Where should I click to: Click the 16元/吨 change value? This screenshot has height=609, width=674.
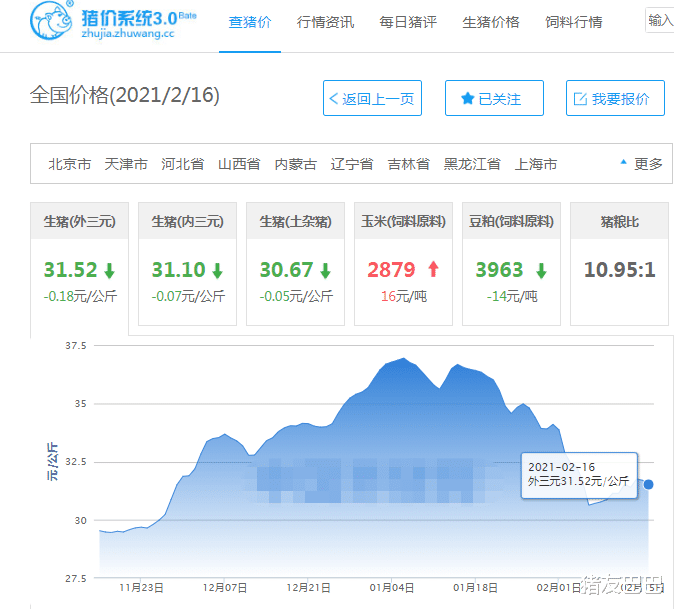404,296
